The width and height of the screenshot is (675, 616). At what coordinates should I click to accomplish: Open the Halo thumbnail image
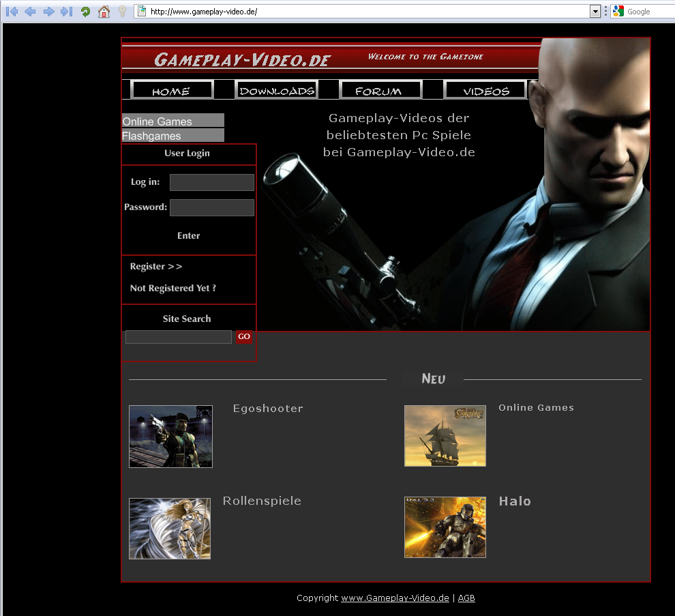point(445,527)
